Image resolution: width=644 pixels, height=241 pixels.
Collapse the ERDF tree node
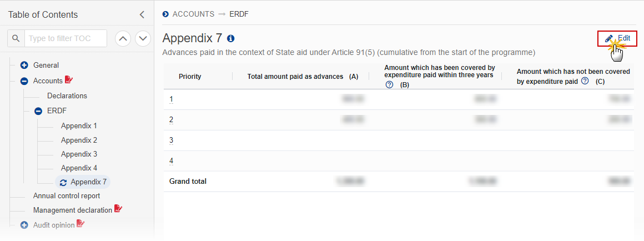pyautogui.click(x=38, y=111)
